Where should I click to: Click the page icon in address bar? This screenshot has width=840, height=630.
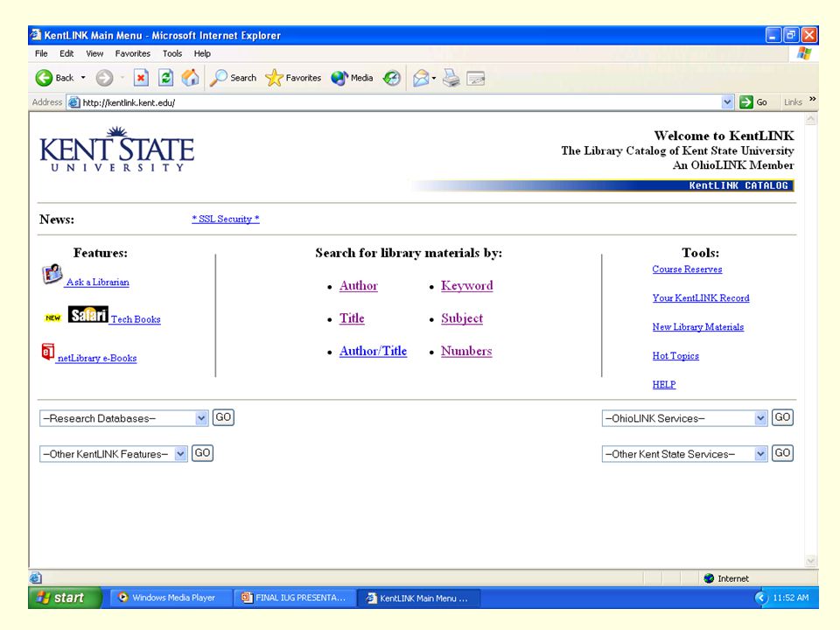(73, 102)
